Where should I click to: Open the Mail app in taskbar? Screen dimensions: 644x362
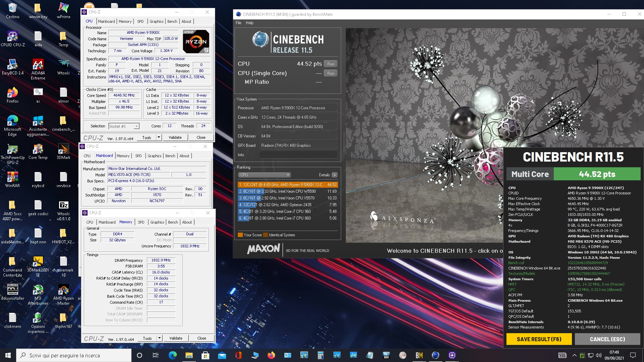222,355
